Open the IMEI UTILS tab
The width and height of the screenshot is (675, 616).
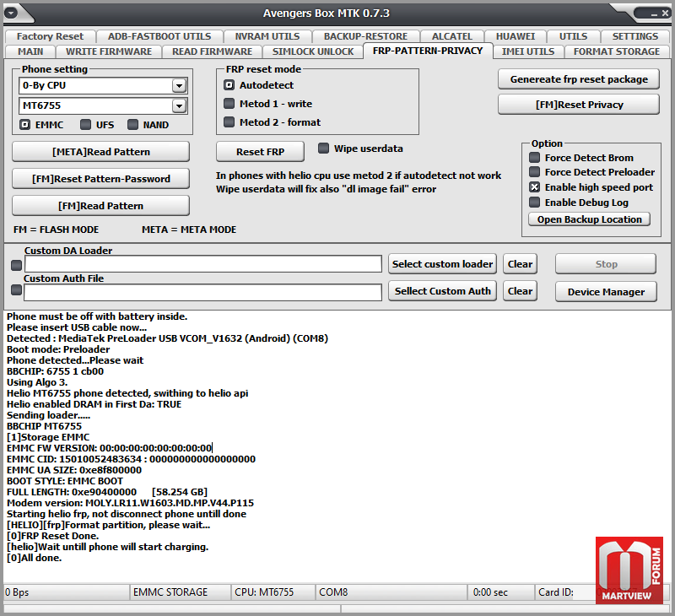pos(528,51)
